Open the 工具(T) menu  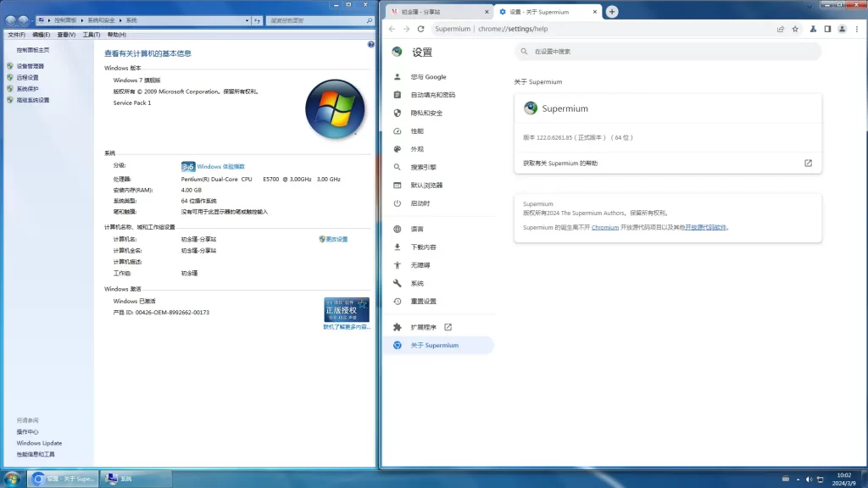pyautogui.click(x=92, y=34)
